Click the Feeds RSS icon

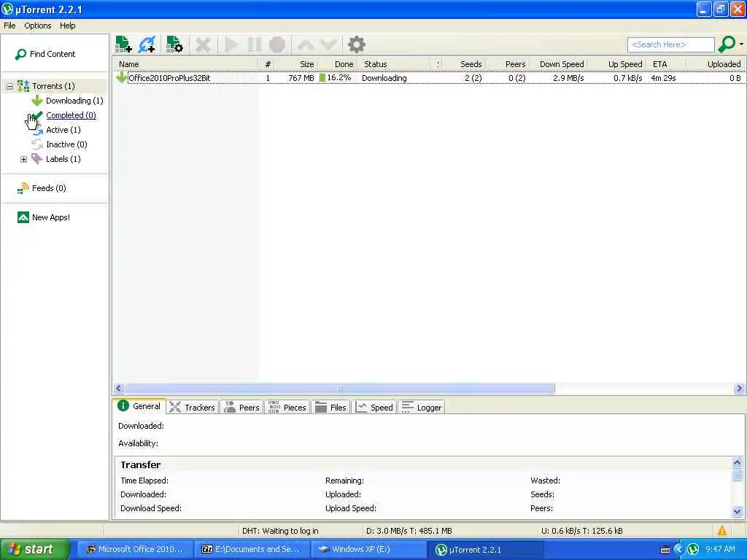tap(23, 189)
